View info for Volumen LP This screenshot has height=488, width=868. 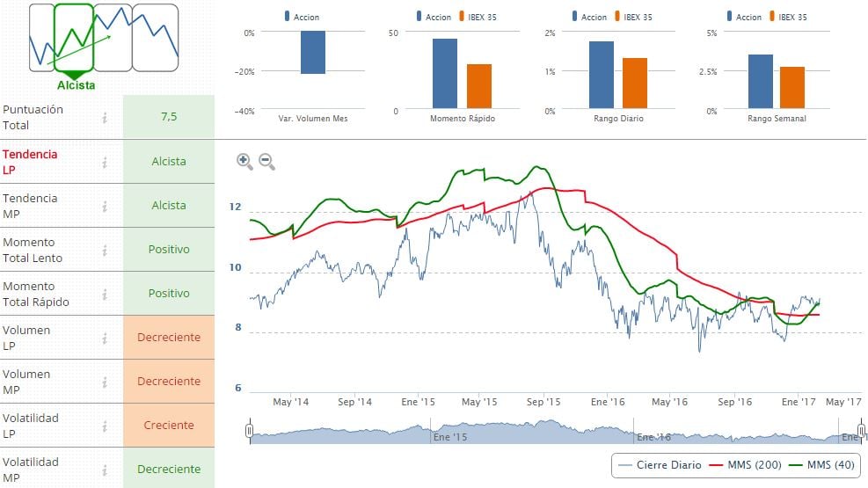tap(105, 338)
